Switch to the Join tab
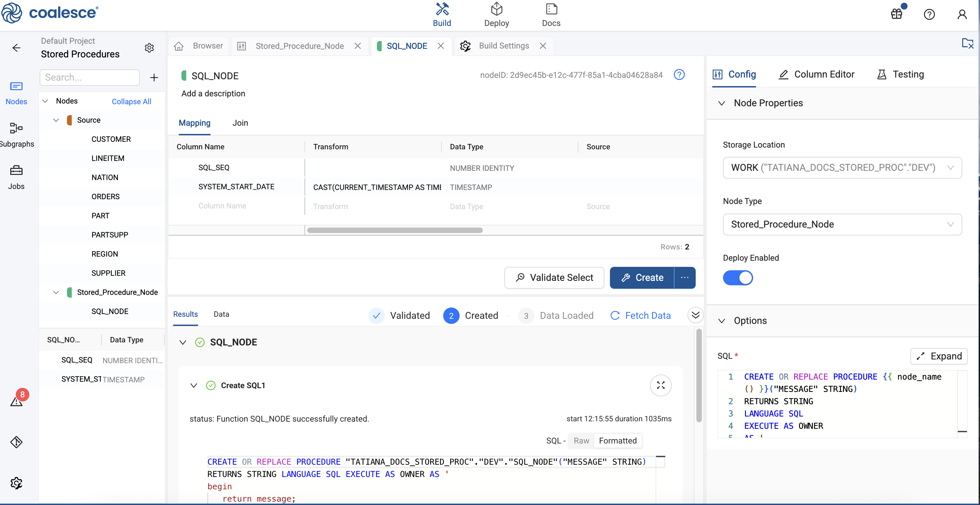This screenshot has width=980, height=505. [240, 123]
